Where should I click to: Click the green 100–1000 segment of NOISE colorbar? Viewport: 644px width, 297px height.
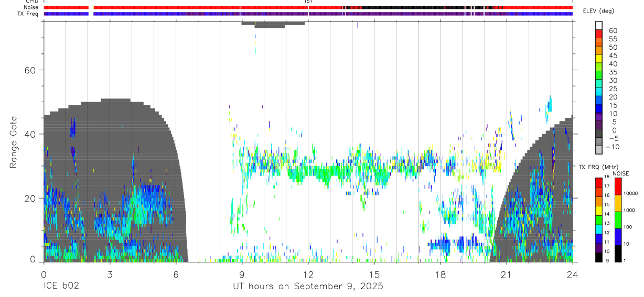(618, 219)
